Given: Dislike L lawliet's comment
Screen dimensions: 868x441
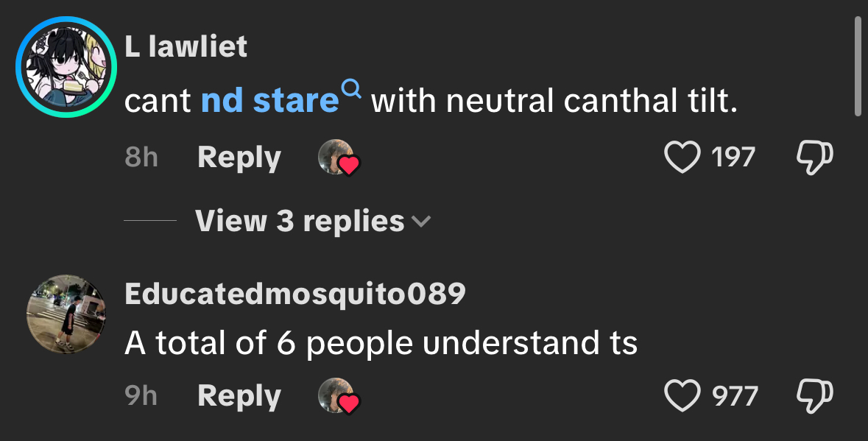Looking at the screenshot, I should coord(815,157).
